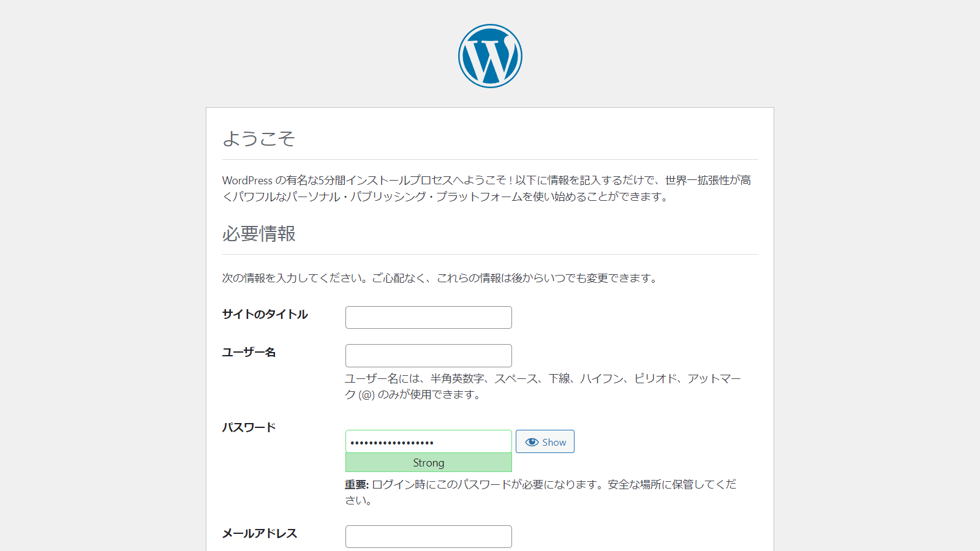Click the ユーザー名 label text
This screenshot has height=551, width=980.
pos(249,352)
